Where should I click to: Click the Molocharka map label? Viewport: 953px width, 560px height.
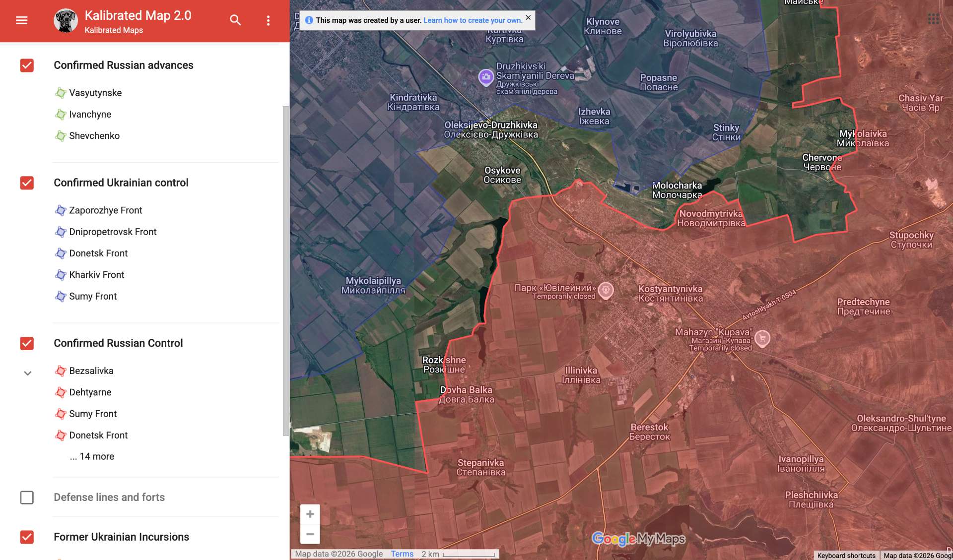(677, 190)
